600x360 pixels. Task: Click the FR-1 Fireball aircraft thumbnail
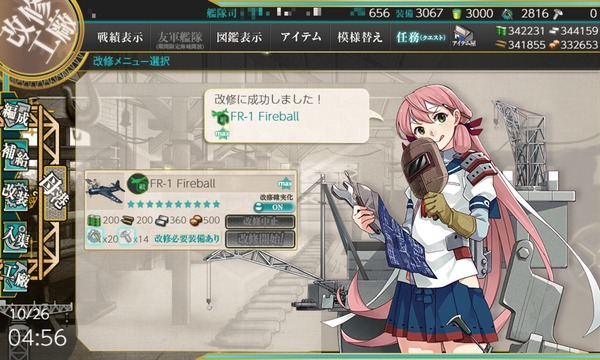pos(105,190)
